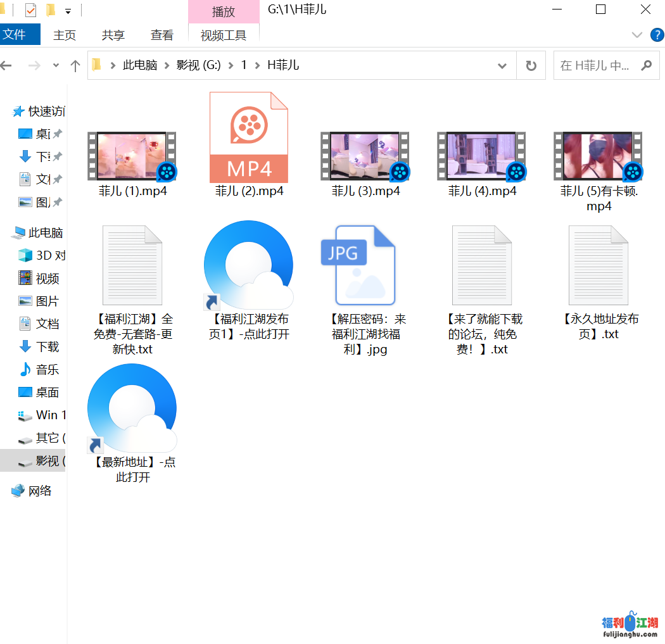Click into the 在 H菲儿 中 search box
Viewport: 665px width, 644px height.
[594, 66]
